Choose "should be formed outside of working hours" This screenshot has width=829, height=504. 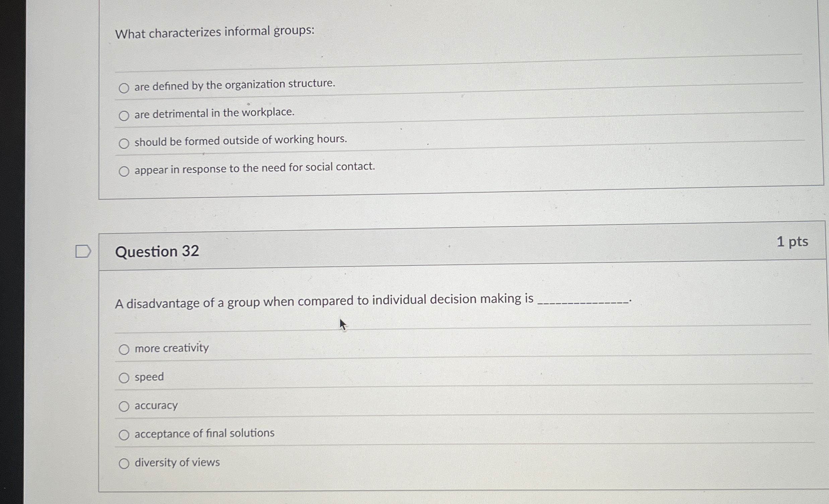point(125,143)
